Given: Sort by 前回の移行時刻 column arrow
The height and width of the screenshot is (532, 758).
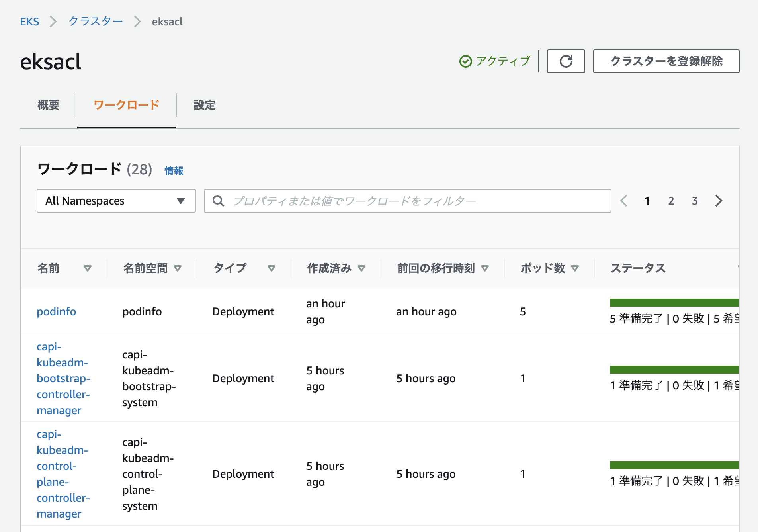Looking at the screenshot, I should (485, 268).
